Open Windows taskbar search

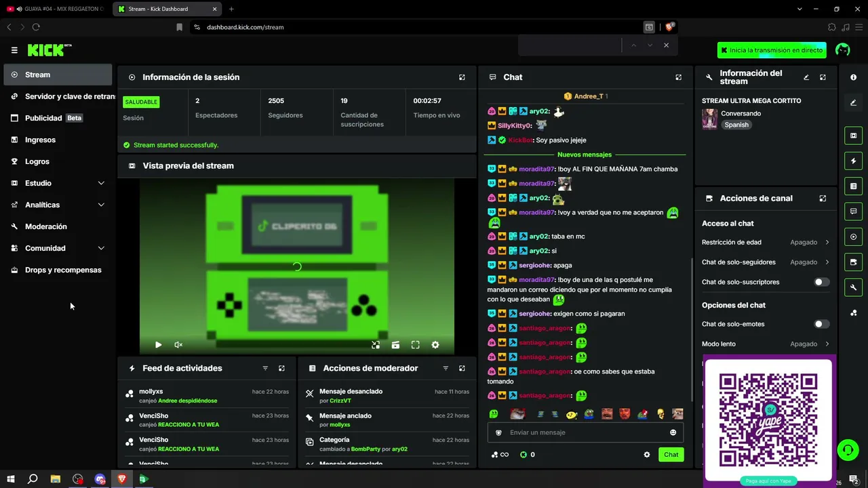point(33,479)
